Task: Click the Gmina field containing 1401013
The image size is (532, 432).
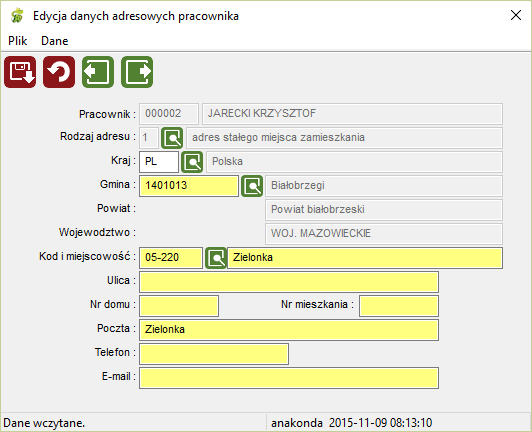Action: (x=189, y=186)
